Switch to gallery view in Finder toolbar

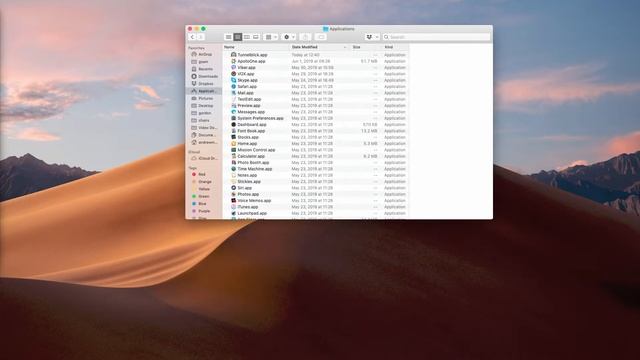(256, 37)
